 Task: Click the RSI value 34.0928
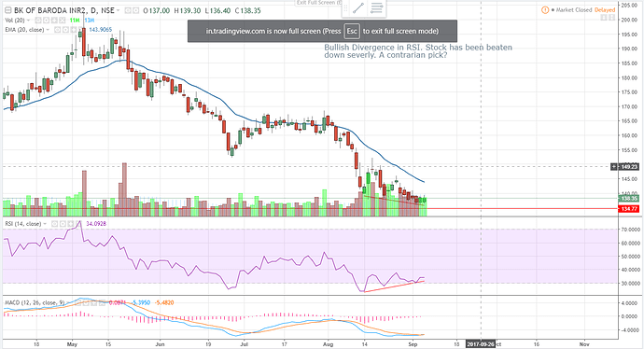pos(96,224)
